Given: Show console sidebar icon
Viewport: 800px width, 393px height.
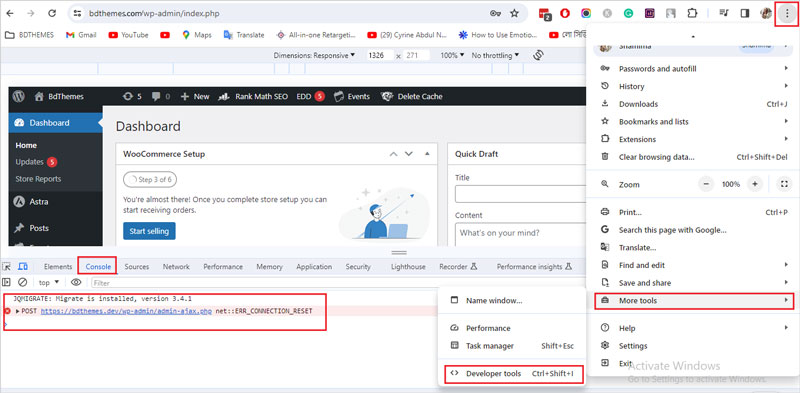Looking at the screenshot, I should [7, 282].
